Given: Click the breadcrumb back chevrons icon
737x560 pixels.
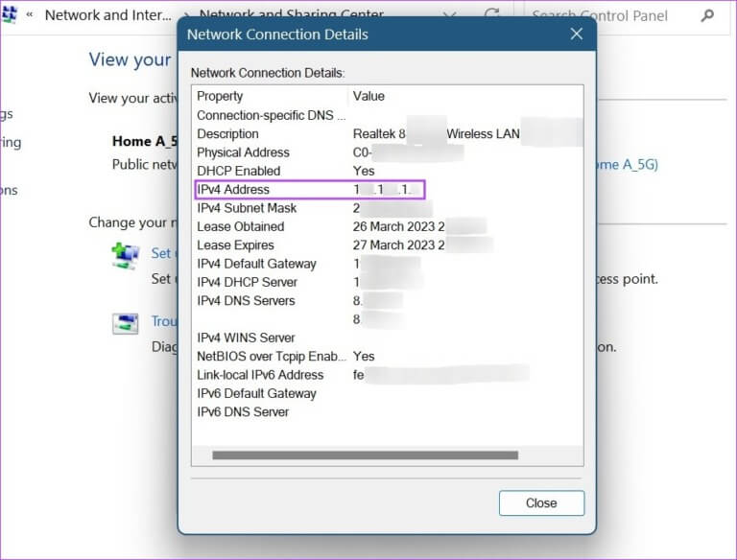Looking at the screenshot, I should [x=30, y=15].
